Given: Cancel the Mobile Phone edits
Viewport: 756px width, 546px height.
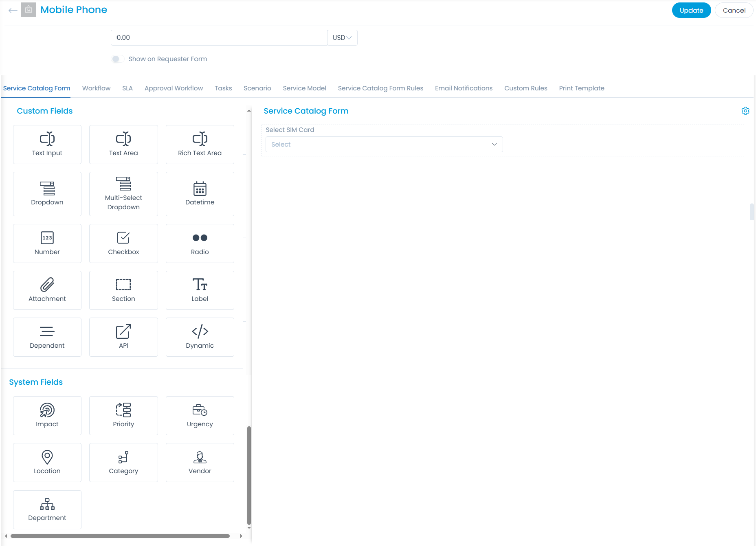Looking at the screenshot, I should pyautogui.click(x=734, y=10).
